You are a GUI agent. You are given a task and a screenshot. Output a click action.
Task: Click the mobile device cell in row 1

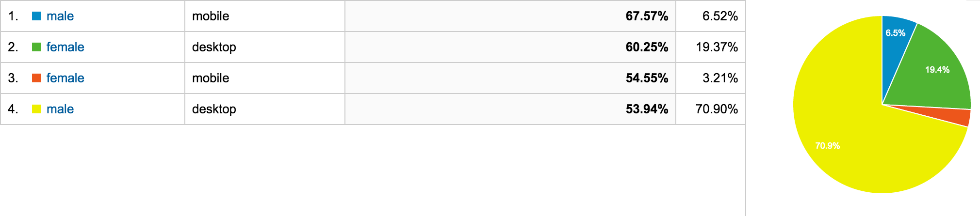point(265,16)
